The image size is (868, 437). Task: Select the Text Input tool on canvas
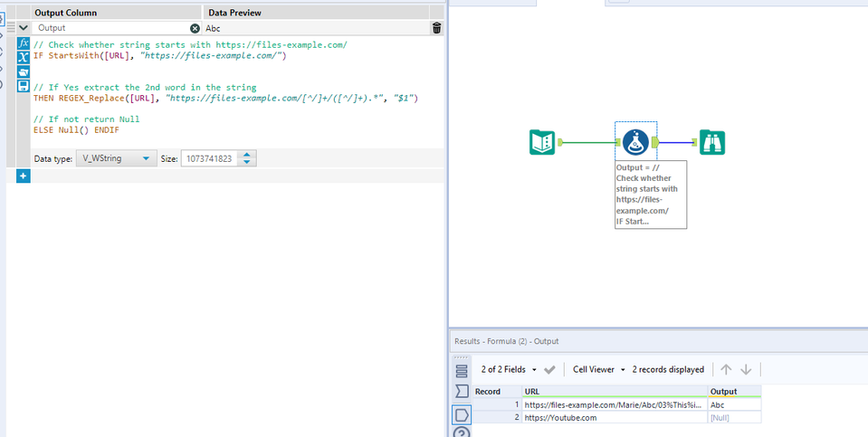tap(542, 142)
